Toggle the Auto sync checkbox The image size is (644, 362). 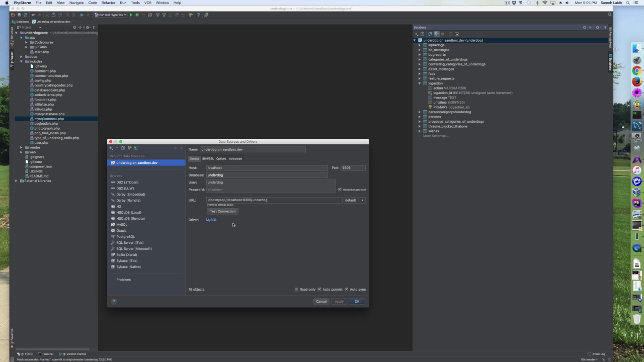[347, 290]
